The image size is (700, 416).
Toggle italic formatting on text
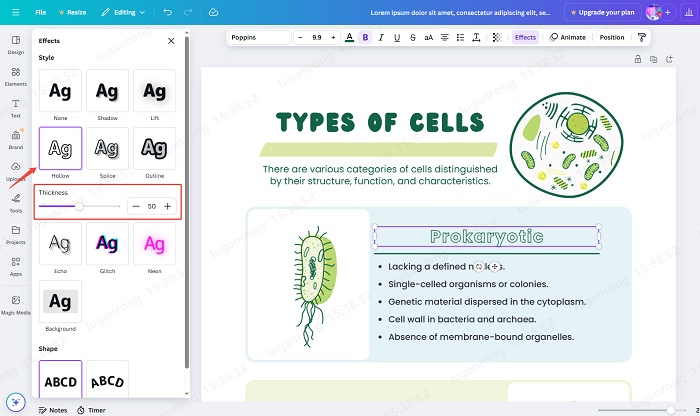381,37
